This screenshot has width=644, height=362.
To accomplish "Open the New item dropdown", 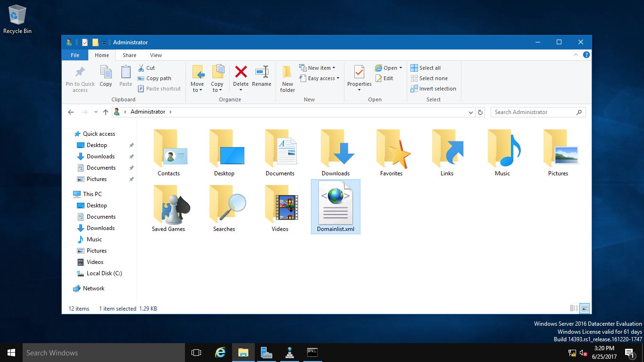I will [x=317, y=68].
